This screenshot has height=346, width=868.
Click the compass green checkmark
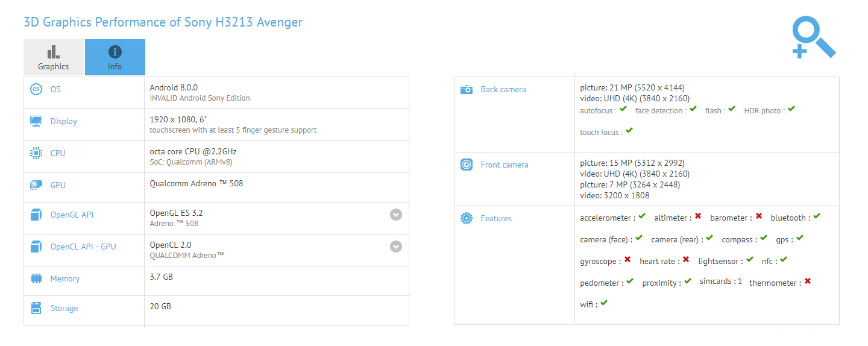[x=764, y=237]
